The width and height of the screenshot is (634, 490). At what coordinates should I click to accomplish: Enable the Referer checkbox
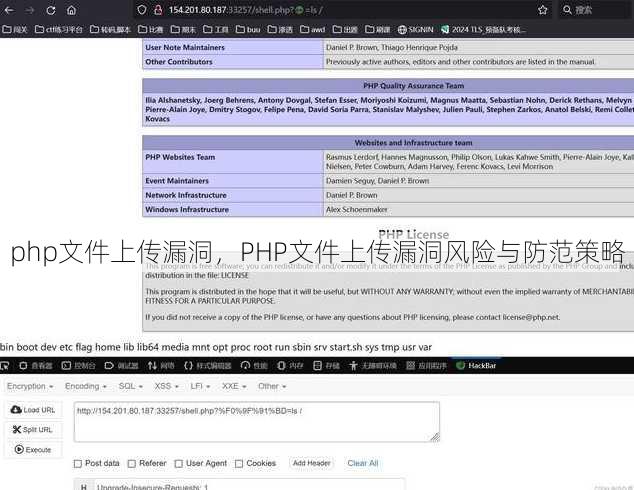coord(132,464)
